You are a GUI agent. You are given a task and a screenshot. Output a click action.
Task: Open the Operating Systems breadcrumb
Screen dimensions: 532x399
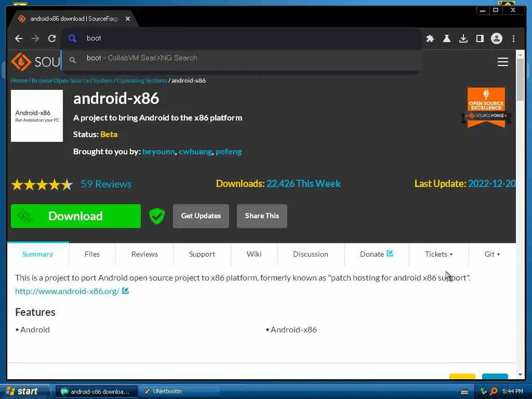(x=142, y=81)
